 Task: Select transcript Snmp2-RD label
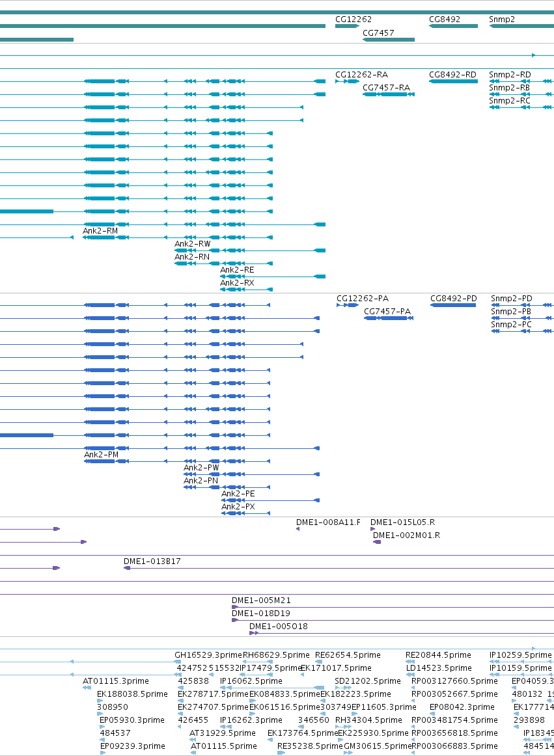510,75
